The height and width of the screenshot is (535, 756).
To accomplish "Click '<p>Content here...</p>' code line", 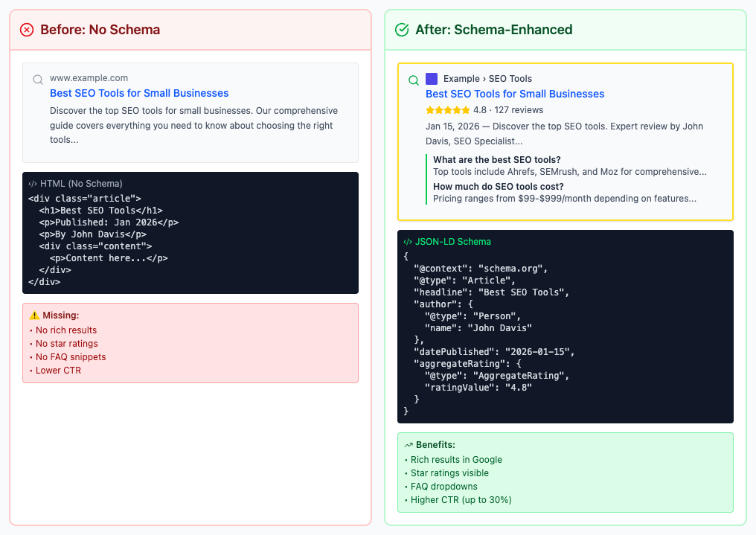I will (x=109, y=258).
